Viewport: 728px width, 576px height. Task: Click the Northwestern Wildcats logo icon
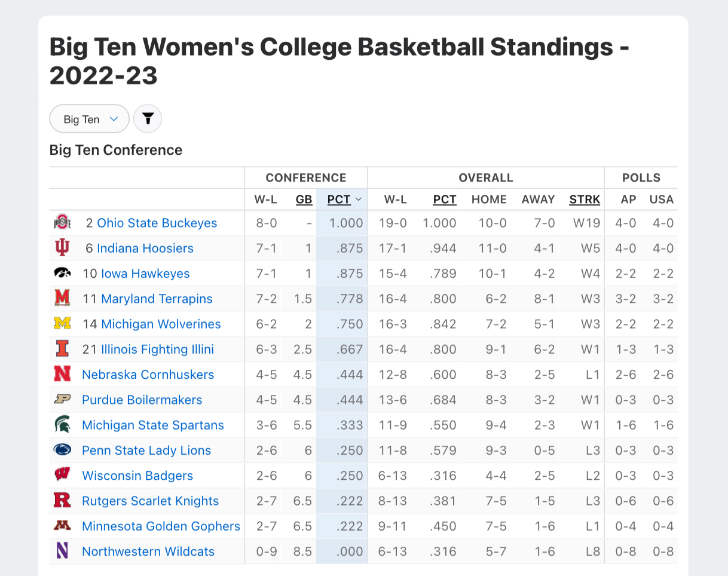pos(62,552)
